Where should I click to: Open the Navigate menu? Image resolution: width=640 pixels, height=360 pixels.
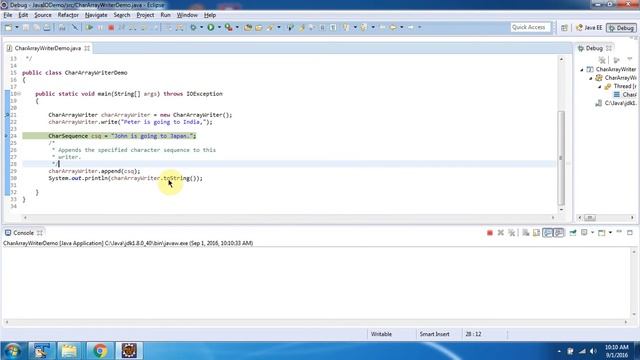point(96,15)
